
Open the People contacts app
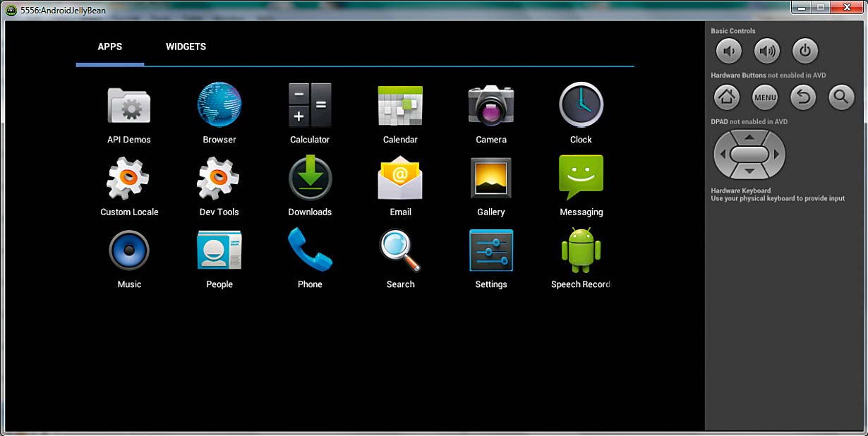point(219,260)
